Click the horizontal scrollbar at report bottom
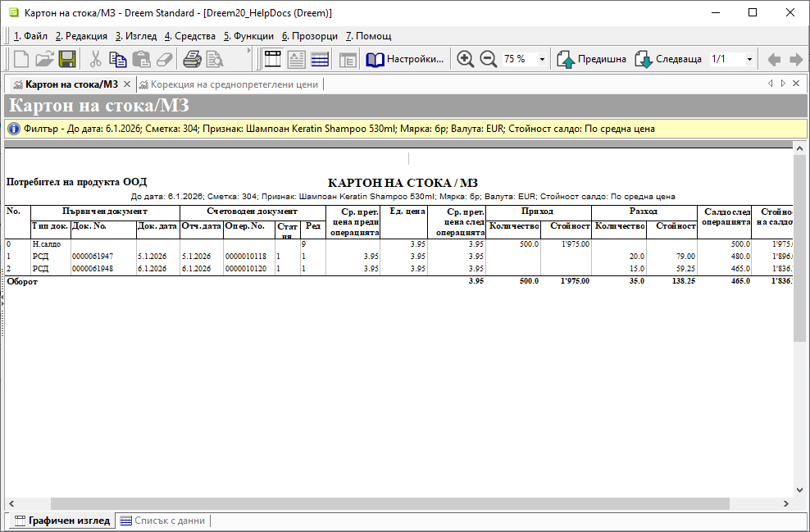This screenshot has height=532, width=810. (390, 503)
